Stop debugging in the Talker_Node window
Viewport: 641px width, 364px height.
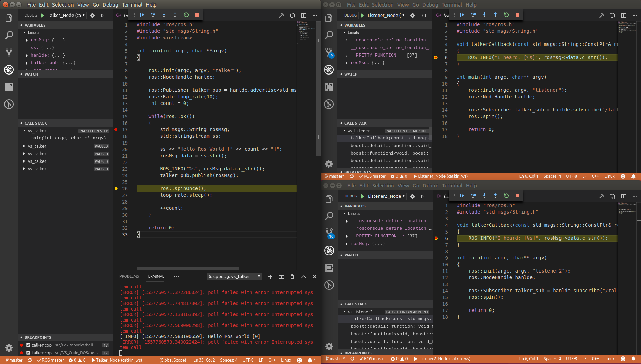[x=197, y=15]
